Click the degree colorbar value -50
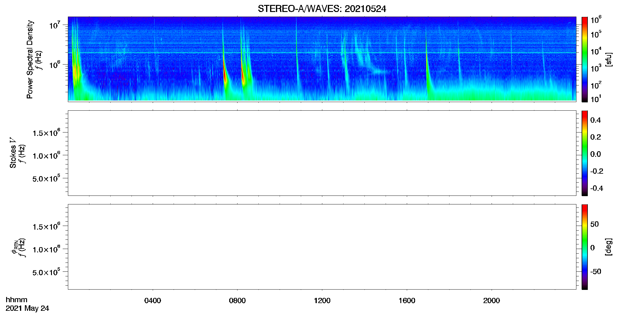 595,272
